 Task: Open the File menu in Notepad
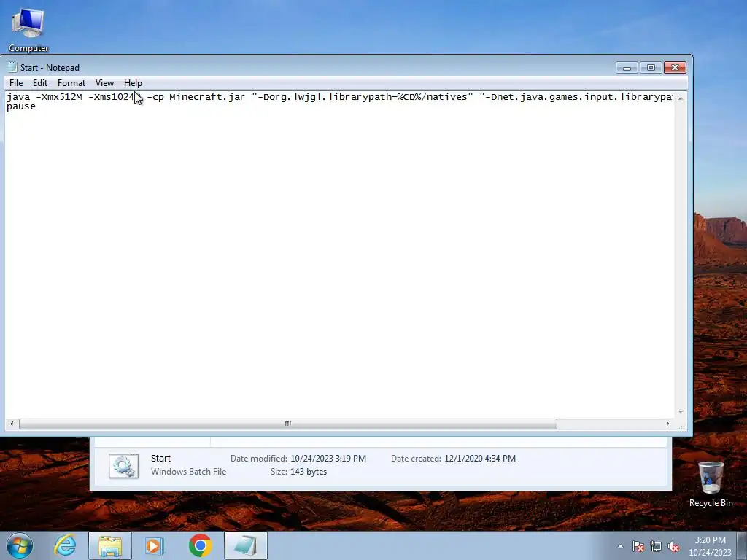coord(16,83)
